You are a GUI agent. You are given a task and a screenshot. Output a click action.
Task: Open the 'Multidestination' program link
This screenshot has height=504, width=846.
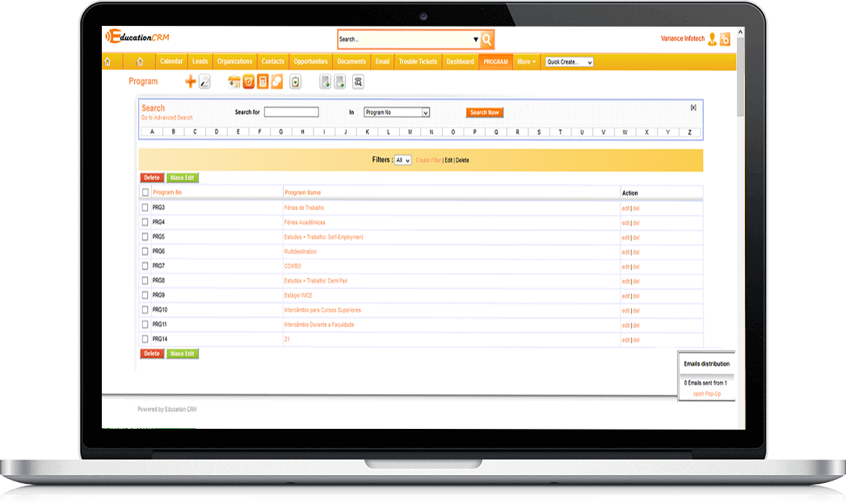(x=301, y=252)
